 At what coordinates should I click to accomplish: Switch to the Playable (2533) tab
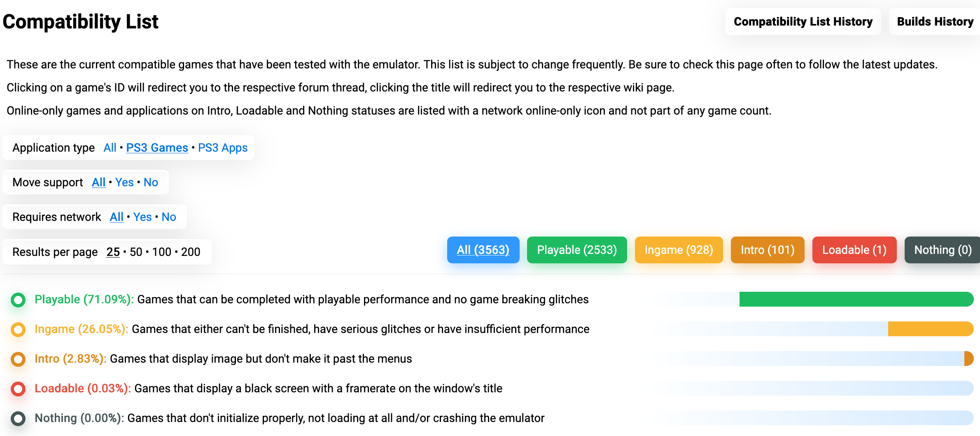click(577, 250)
